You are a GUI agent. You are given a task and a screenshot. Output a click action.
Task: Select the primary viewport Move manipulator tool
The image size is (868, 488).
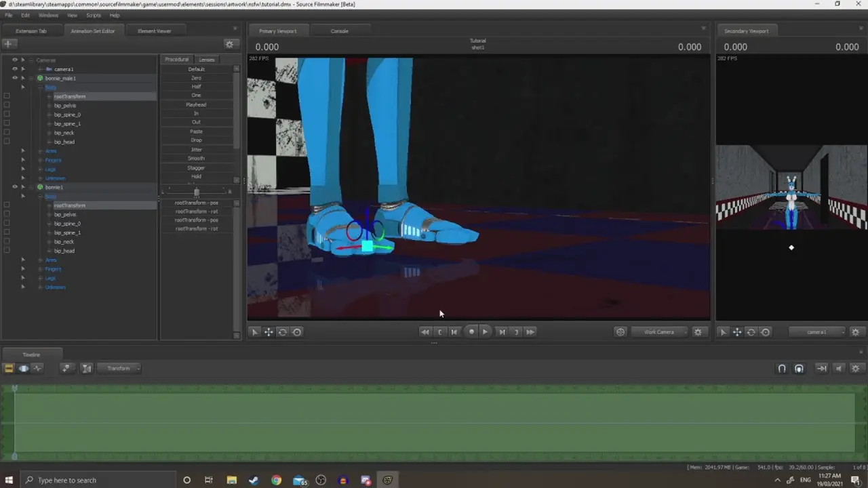[x=269, y=332]
